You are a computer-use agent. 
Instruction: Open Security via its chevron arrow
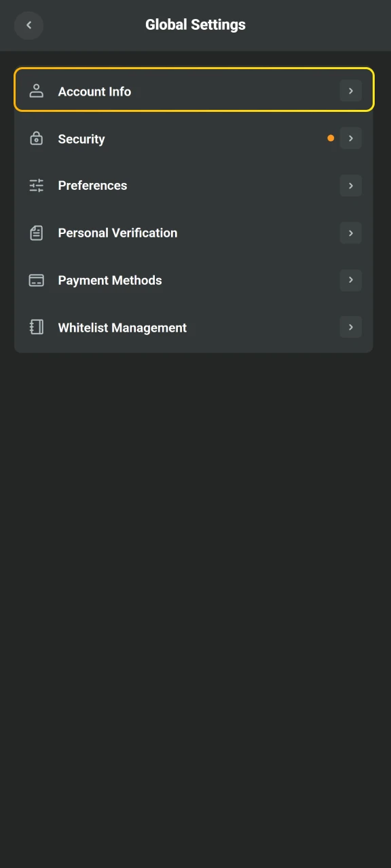point(351,138)
